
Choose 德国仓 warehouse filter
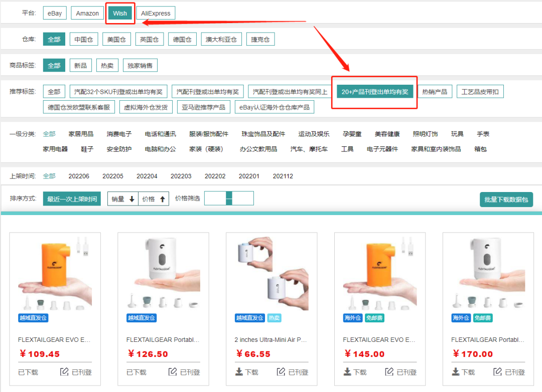coord(182,40)
